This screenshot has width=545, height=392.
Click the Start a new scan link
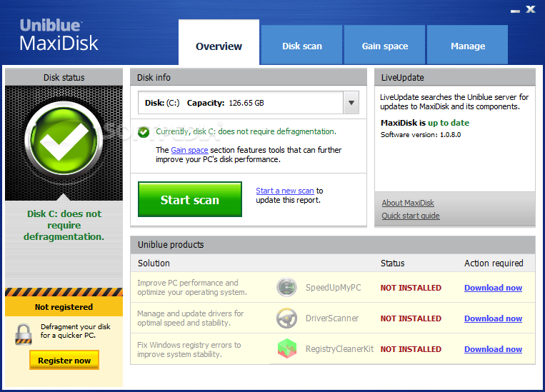285,191
